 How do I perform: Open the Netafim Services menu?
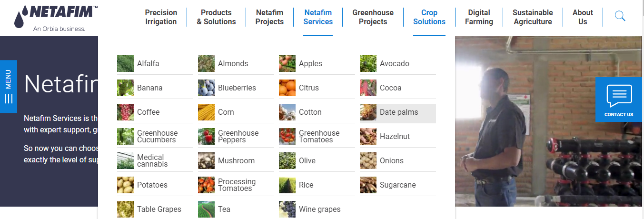(x=318, y=17)
